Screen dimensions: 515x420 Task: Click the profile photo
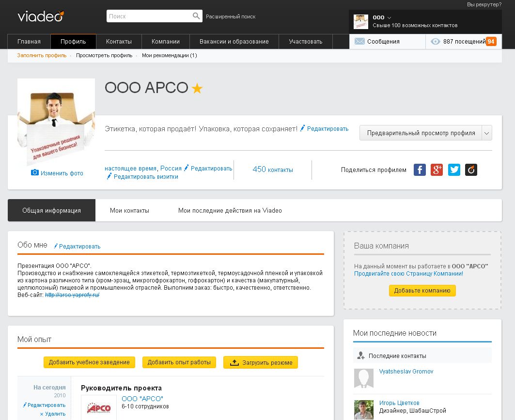point(56,122)
